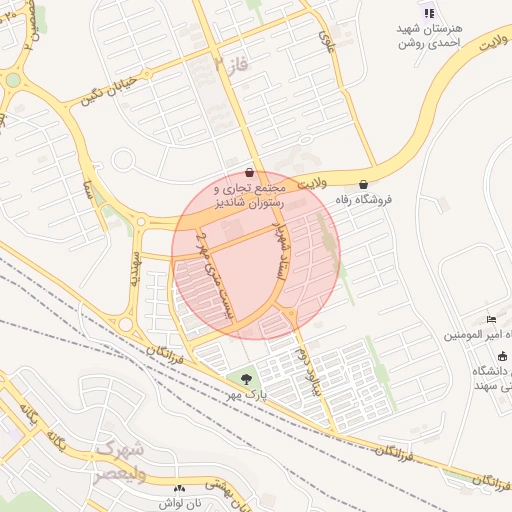Screen dimensions: 512x512
Task: Click inside the red highlighted circle area
Action: (x=256, y=256)
